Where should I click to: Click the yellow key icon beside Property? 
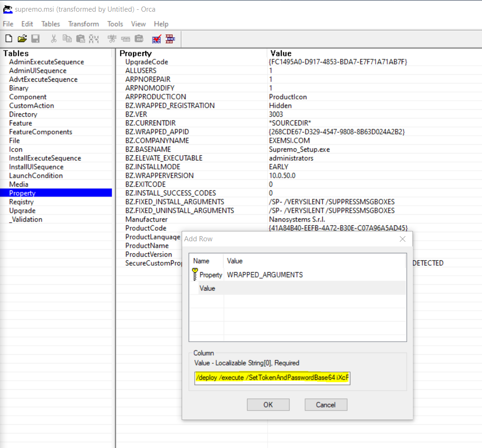[195, 274]
